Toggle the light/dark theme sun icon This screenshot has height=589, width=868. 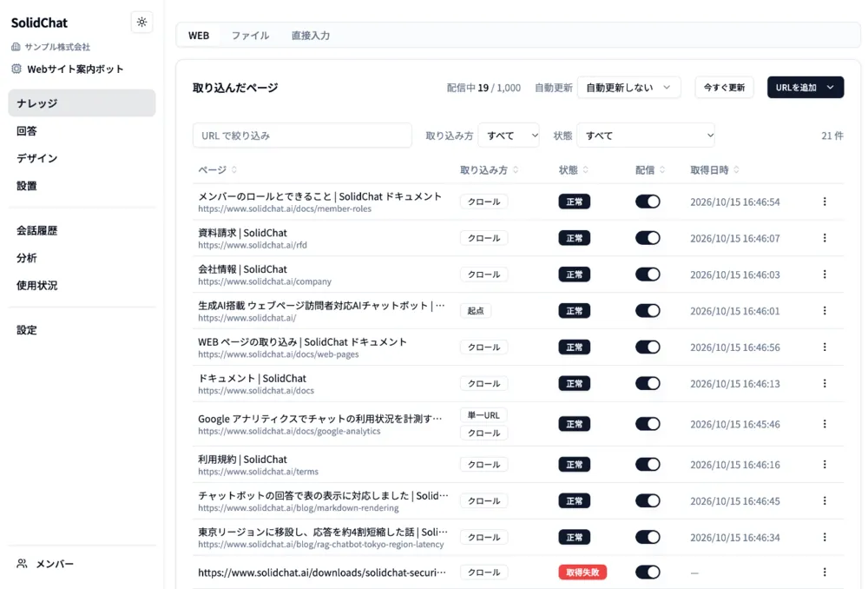click(x=141, y=23)
